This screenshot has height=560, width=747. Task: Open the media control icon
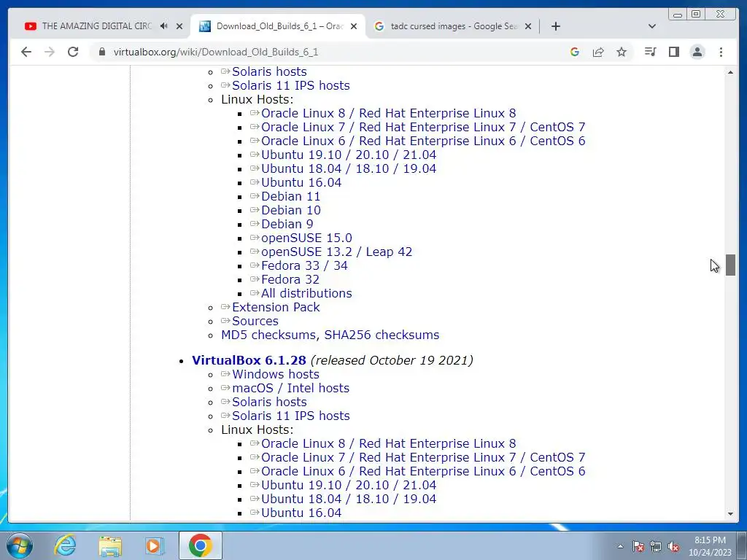(x=650, y=52)
